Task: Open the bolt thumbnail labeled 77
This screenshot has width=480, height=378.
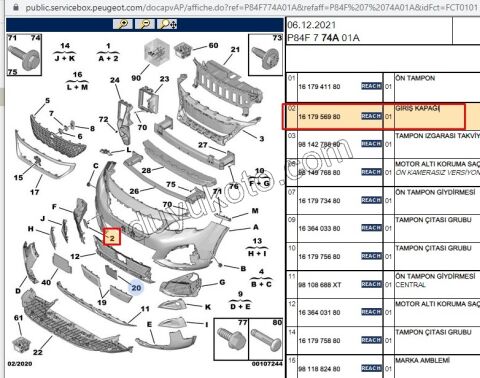Action: click(231, 339)
